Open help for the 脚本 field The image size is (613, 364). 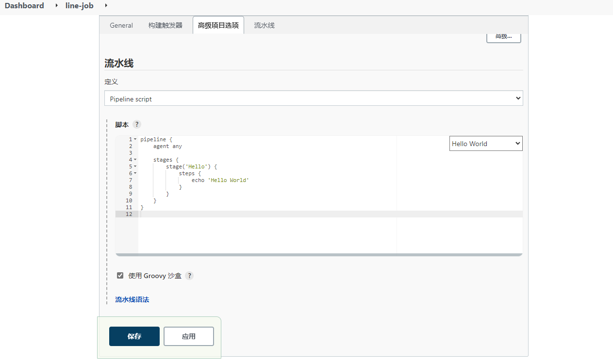[x=137, y=124]
